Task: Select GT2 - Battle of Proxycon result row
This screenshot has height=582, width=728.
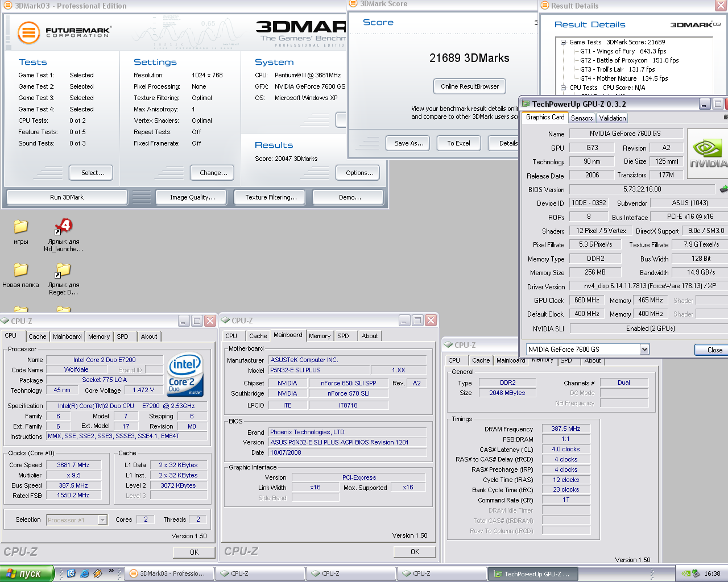Action: (629, 60)
